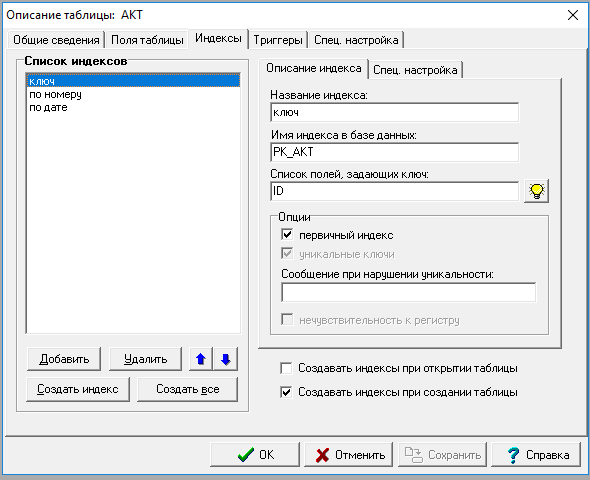The height and width of the screenshot is (480, 590).
Task: Close the Описание таблицы dialog window
Action: pyautogui.click(x=573, y=15)
